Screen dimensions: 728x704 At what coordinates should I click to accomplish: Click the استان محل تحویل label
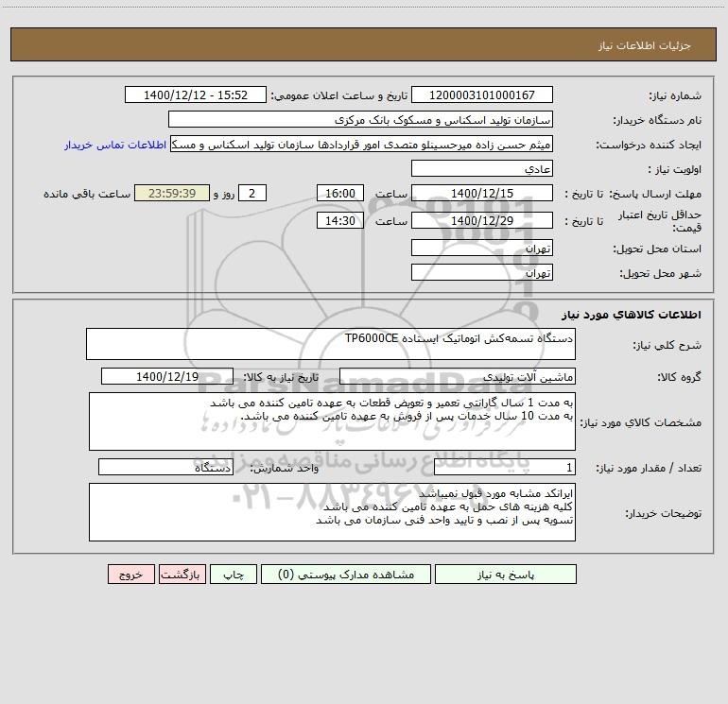pyautogui.click(x=657, y=249)
